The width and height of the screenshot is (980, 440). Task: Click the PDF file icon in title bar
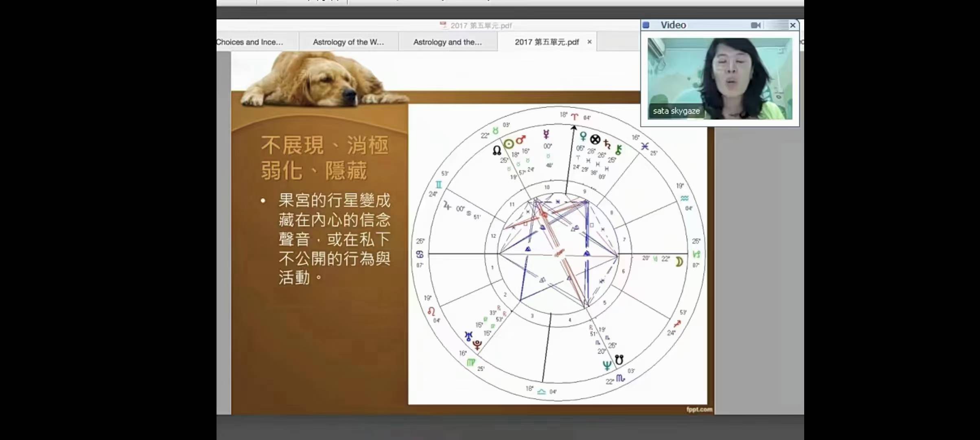[x=443, y=25]
